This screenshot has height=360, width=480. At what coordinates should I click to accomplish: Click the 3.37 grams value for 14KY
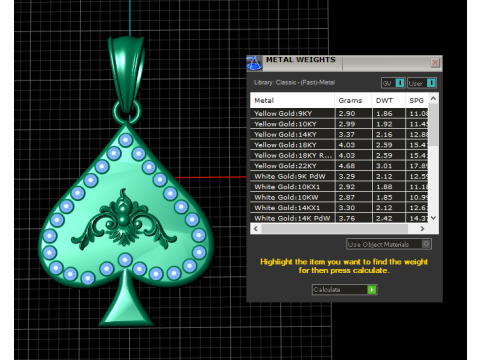click(x=347, y=134)
